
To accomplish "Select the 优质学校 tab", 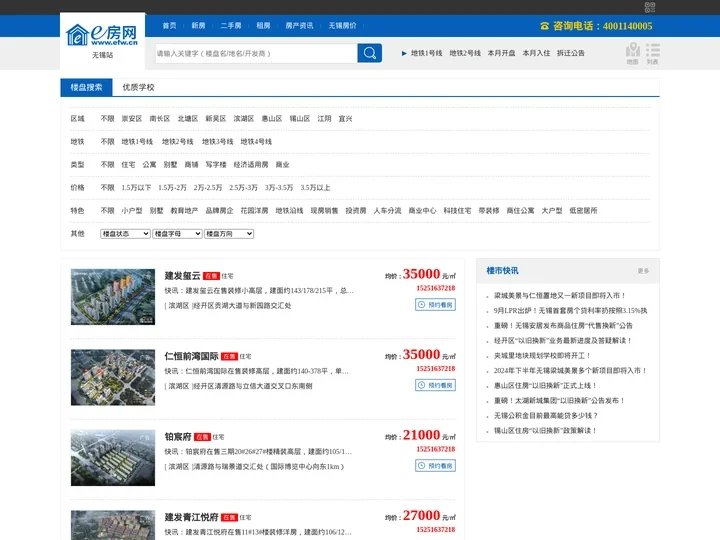I will pyautogui.click(x=138, y=87).
